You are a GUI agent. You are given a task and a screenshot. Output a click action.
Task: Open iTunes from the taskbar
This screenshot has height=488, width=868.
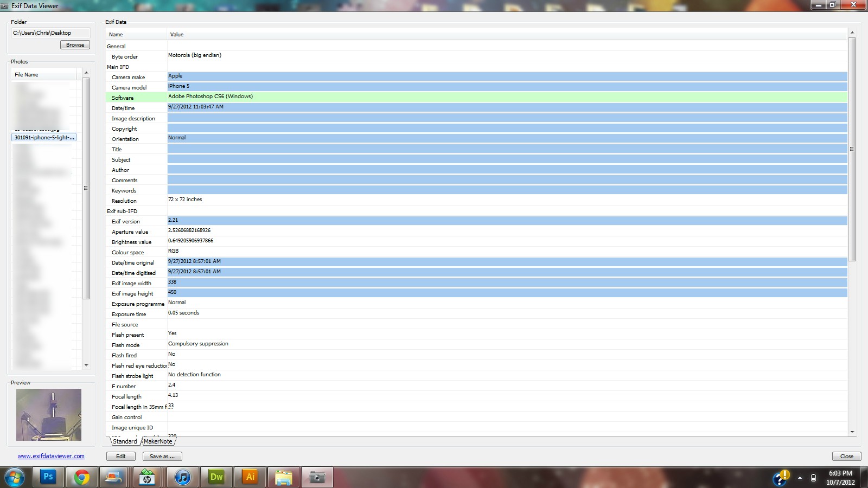pos(183,477)
